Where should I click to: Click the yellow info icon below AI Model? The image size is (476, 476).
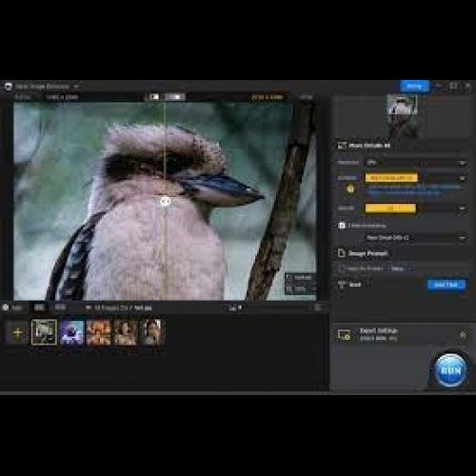[x=350, y=189]
